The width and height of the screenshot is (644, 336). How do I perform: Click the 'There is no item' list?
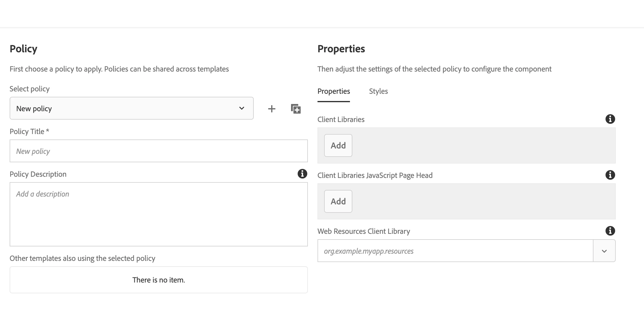(x=158, y=280)
